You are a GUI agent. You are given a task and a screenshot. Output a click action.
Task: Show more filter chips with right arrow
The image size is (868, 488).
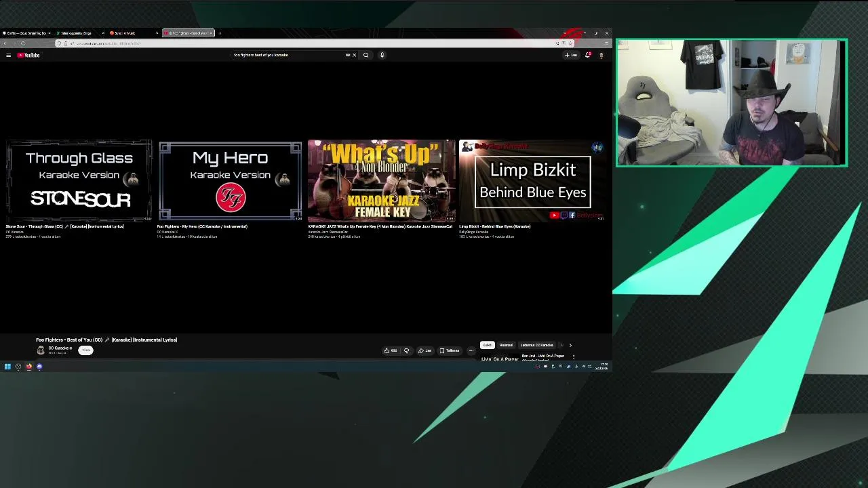pyautogui.click(x=570, y=345)
